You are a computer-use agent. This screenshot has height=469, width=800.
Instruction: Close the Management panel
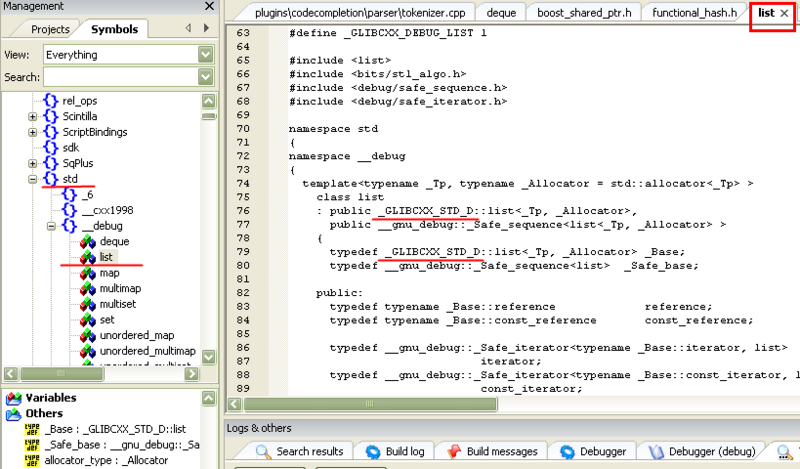click(210, 6)
